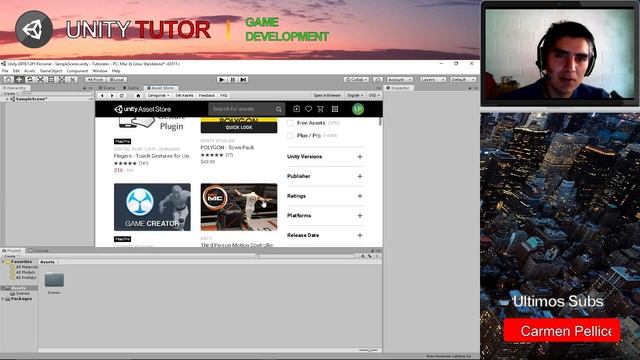
Task: Open the Create dropdown in Hierarchy panel
Action: click(10, 93)
